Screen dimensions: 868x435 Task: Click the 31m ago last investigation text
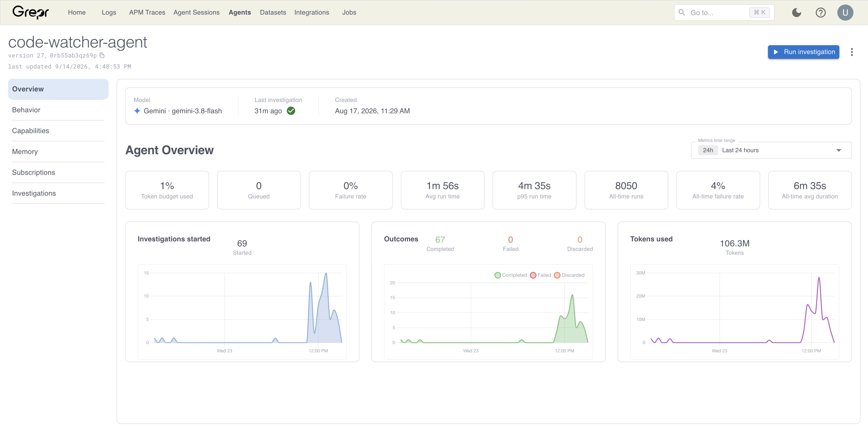(268, 111)
